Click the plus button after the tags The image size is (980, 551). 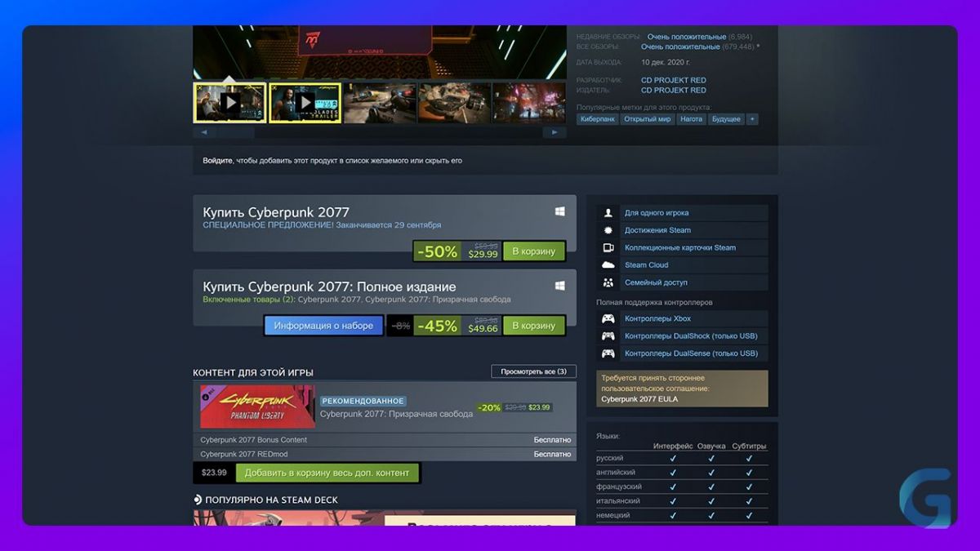752,119
